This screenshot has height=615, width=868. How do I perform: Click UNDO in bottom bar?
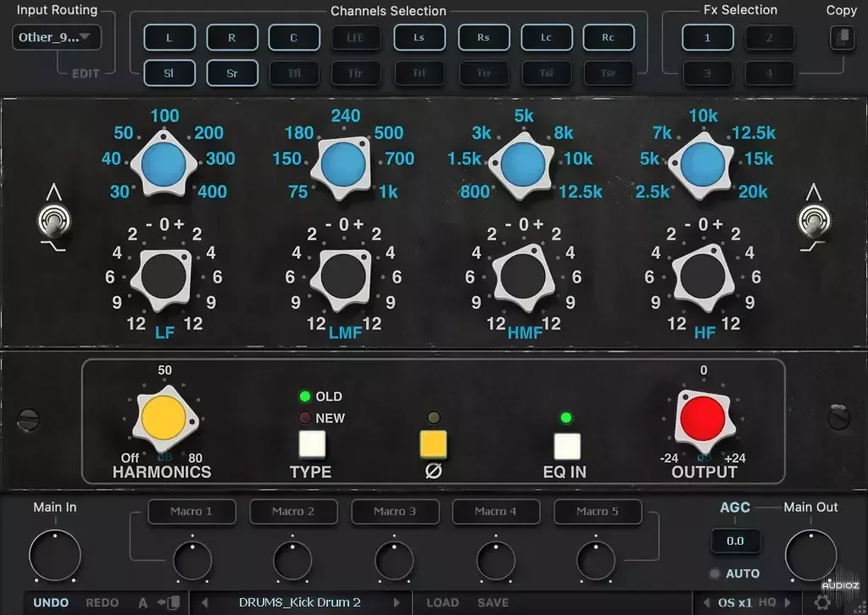click(x=51, y=603)
